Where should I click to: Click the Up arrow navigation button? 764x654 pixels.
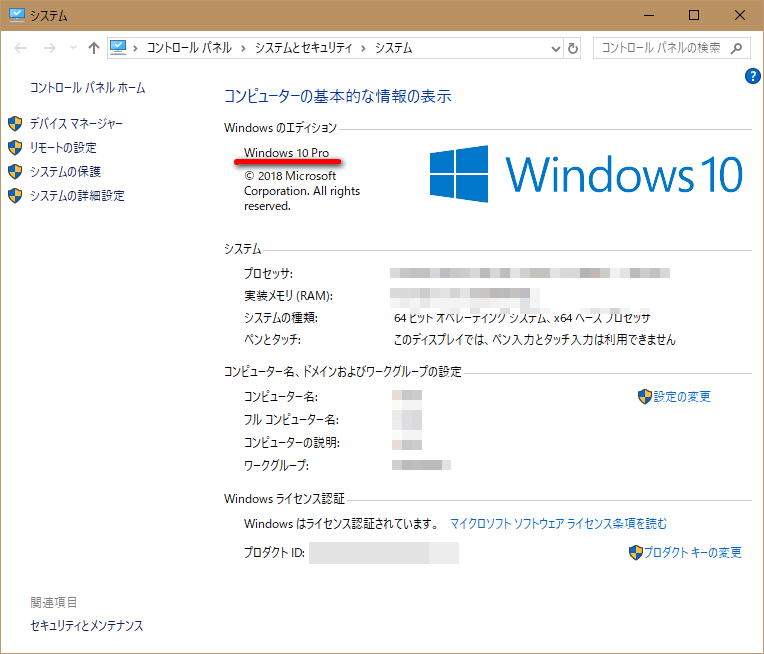94,48
